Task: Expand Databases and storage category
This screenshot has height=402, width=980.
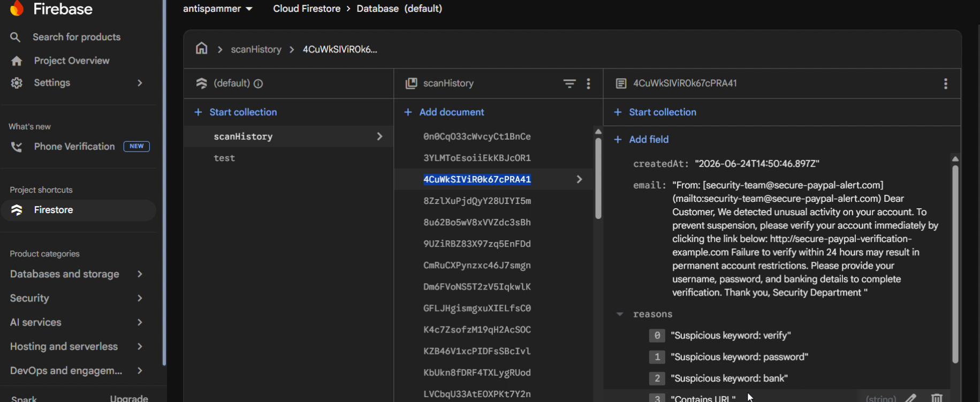Action: click(140, 274)
